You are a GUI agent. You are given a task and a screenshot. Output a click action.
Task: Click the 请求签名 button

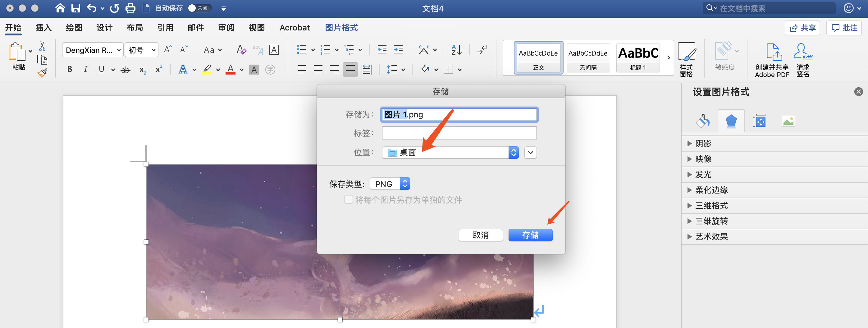pos(803,61)
